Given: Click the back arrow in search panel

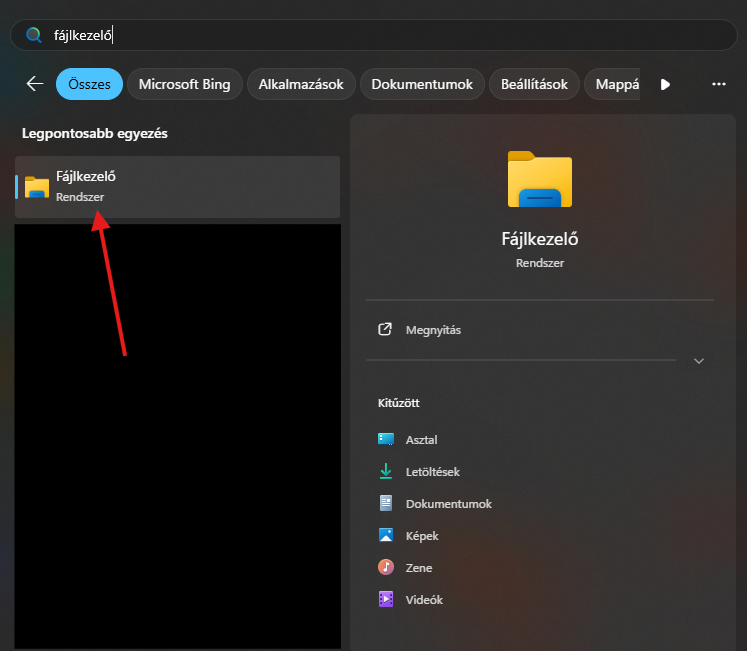Looking at the screenshot, I should 35,84.
